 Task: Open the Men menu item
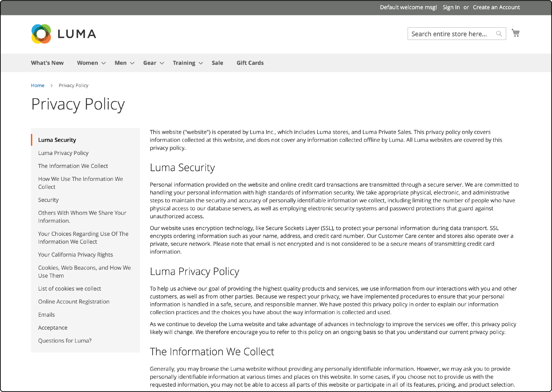point(120,63)
